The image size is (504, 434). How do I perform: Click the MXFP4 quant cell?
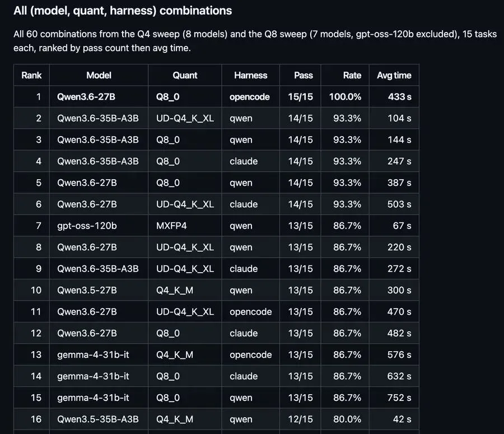(185, 226)
